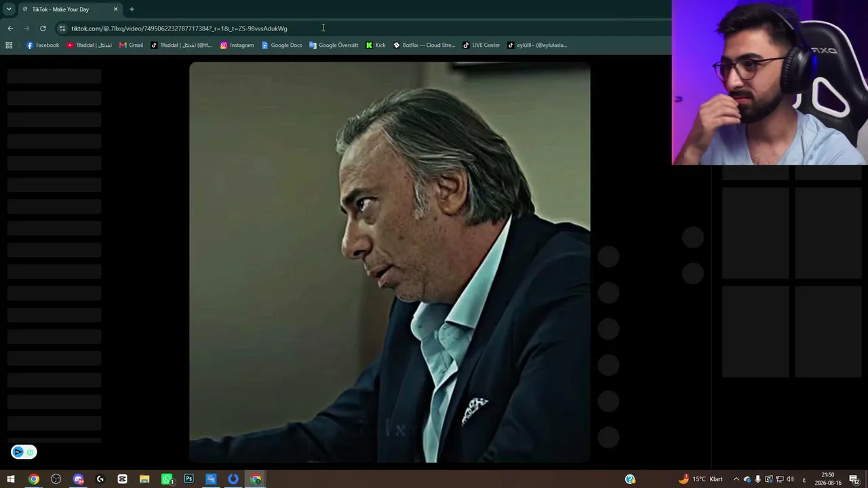Open the Kick bookmark
868x488 pixels.
click(x=375, y=45)
